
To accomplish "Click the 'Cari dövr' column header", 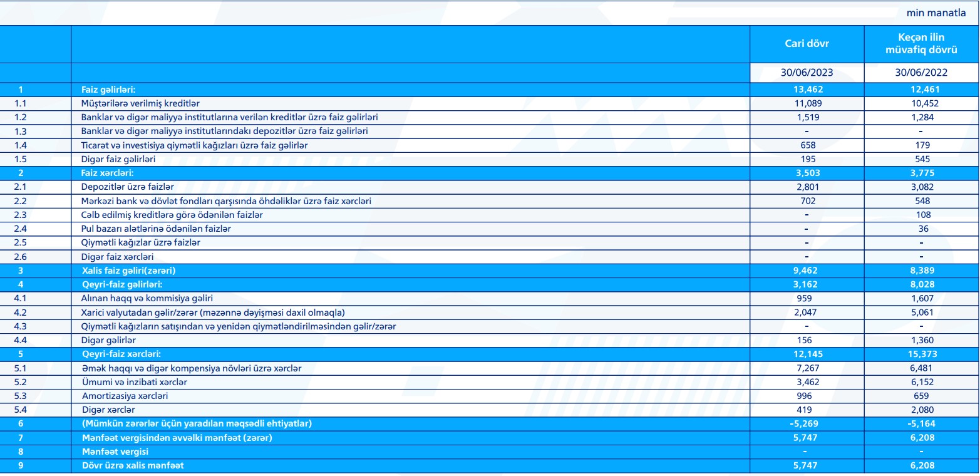I will [x=807, y=43].
